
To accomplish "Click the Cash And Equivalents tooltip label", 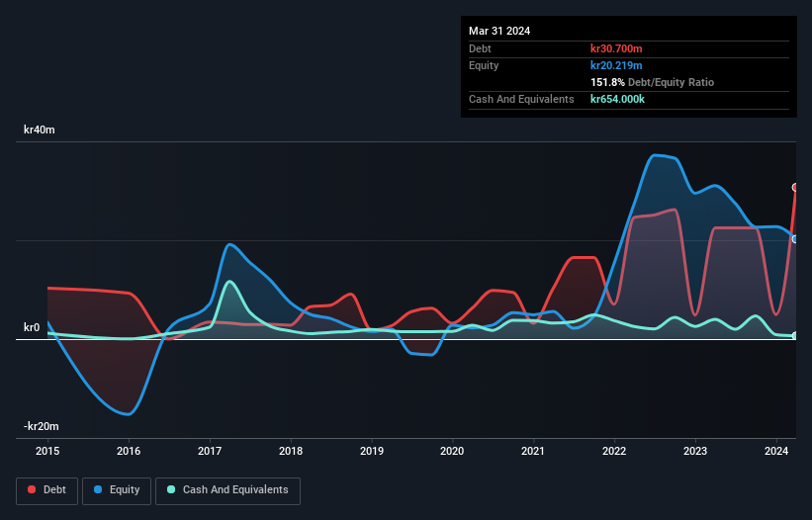I will (x=521, y=99).
